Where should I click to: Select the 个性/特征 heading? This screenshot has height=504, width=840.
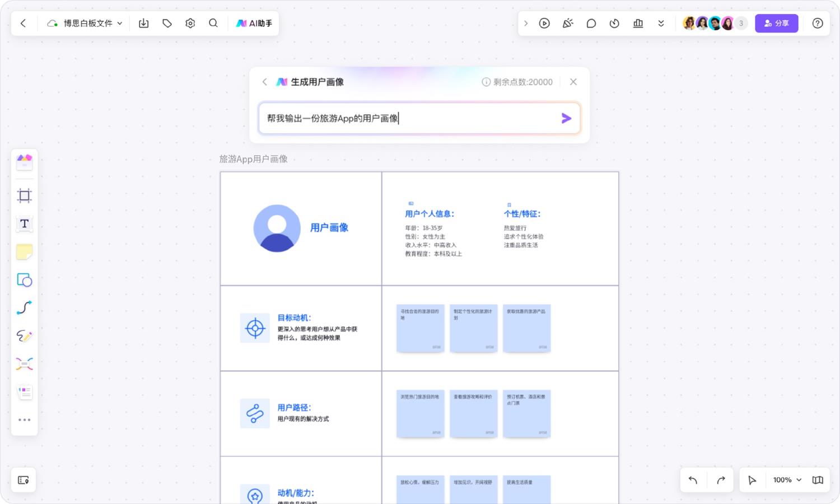click(x=522, y=213)
